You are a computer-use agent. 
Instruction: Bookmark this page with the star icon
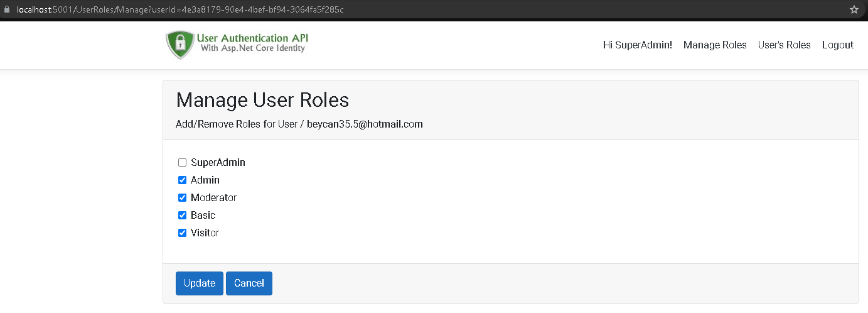[854, 10]
